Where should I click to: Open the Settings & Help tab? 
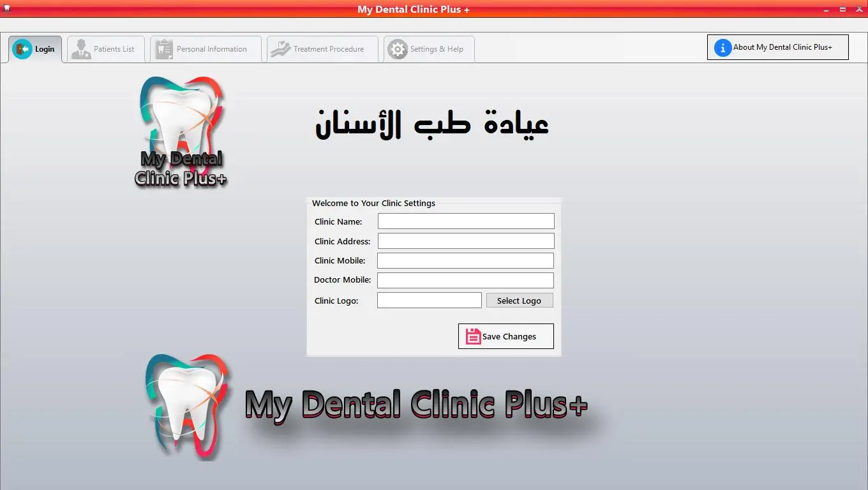[429, 49]
